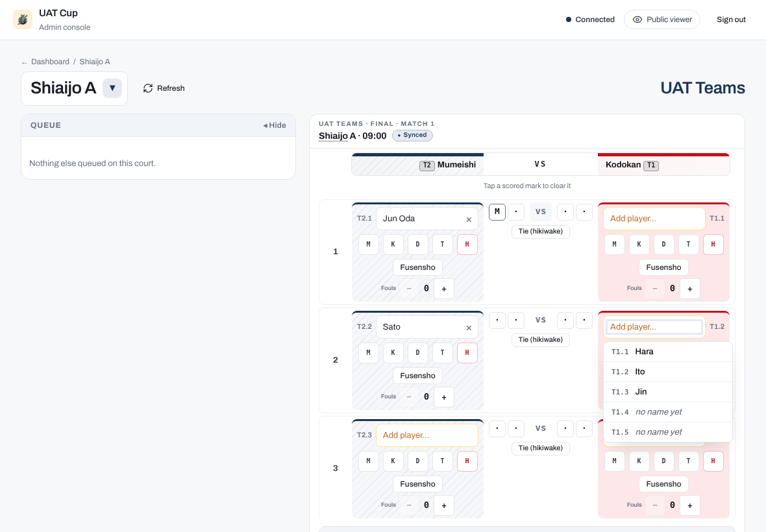Screen dimensions: 766x532
Task: Select T1.4 no name yet option
Action: click(x=668, y=412)
